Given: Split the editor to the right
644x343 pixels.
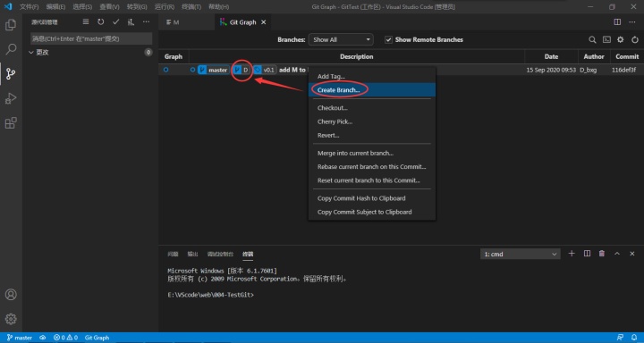Looking at the screenshot, I should (617, 22).
